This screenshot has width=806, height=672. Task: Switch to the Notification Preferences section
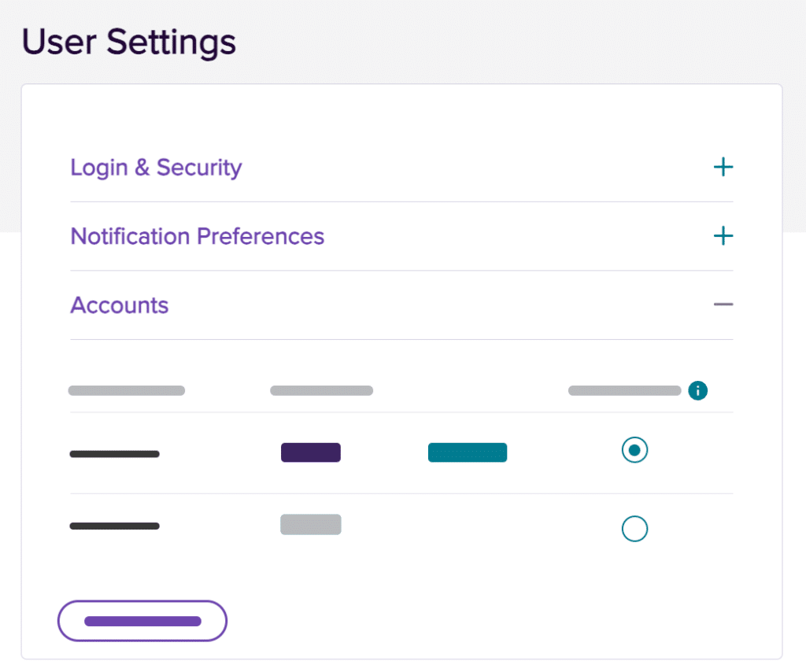point(198,236)
